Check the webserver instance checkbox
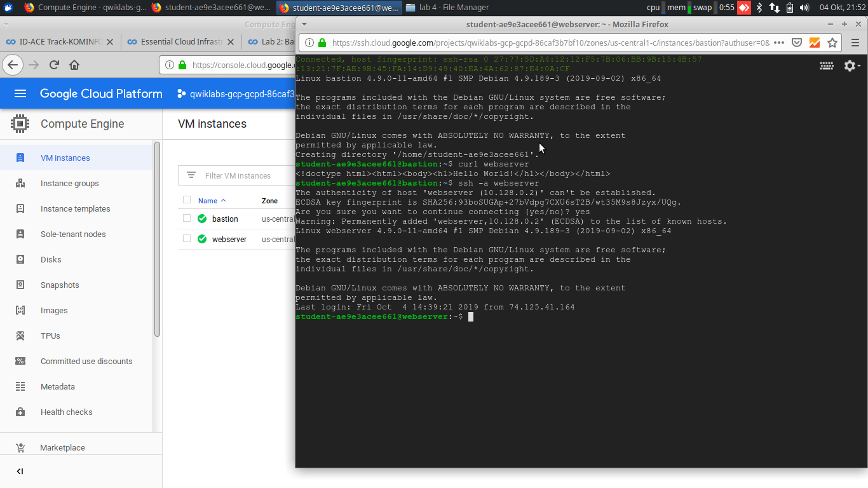 coord(186,238)
